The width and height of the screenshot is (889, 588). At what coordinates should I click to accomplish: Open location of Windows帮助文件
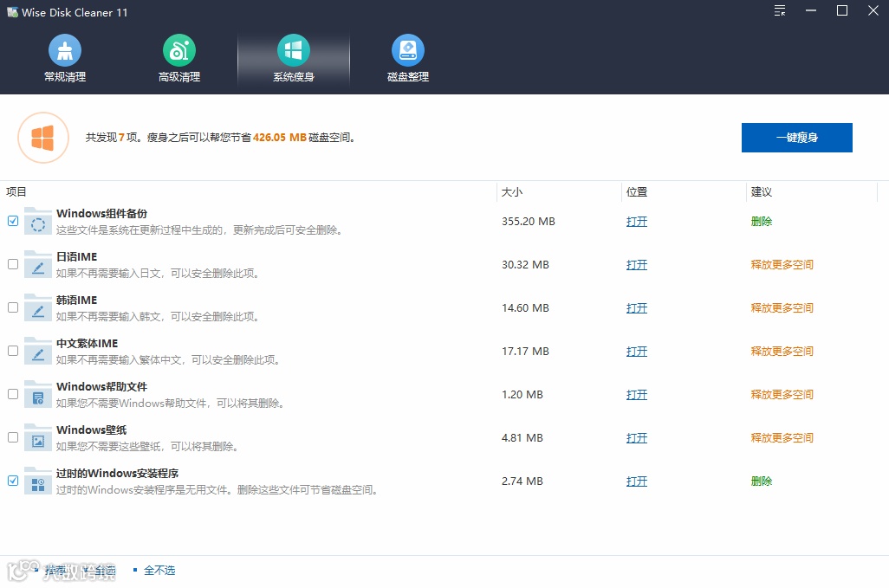coord(637,395)
